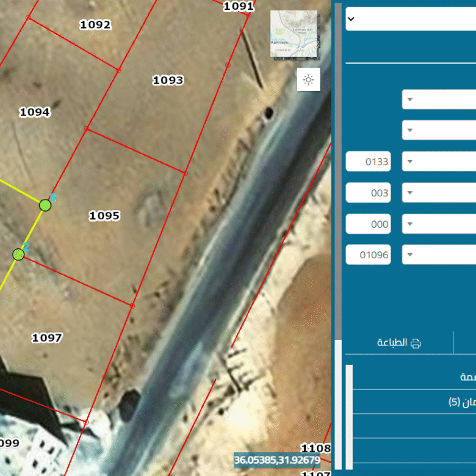
Task: Click the sun brightness icon on the map
Action: click(x=308, y=80)
